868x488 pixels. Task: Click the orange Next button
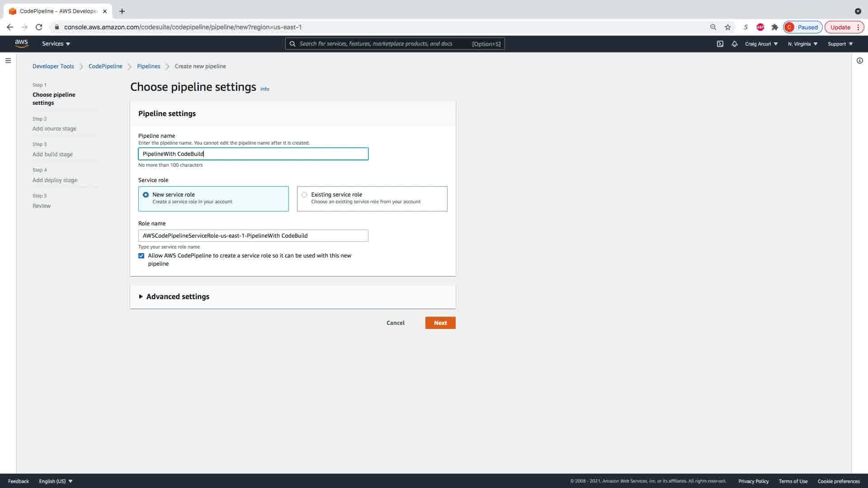(x=440, y=323)
